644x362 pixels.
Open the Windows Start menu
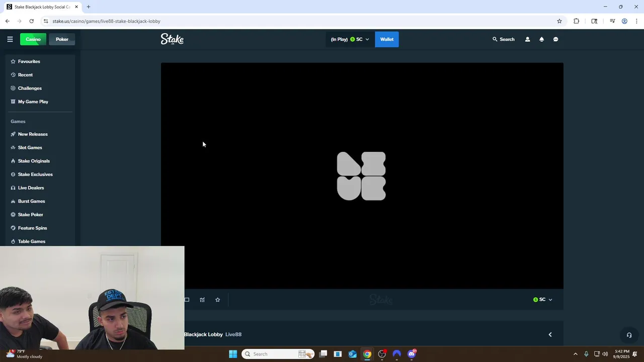pyautogui.click(x=233, y=354)
